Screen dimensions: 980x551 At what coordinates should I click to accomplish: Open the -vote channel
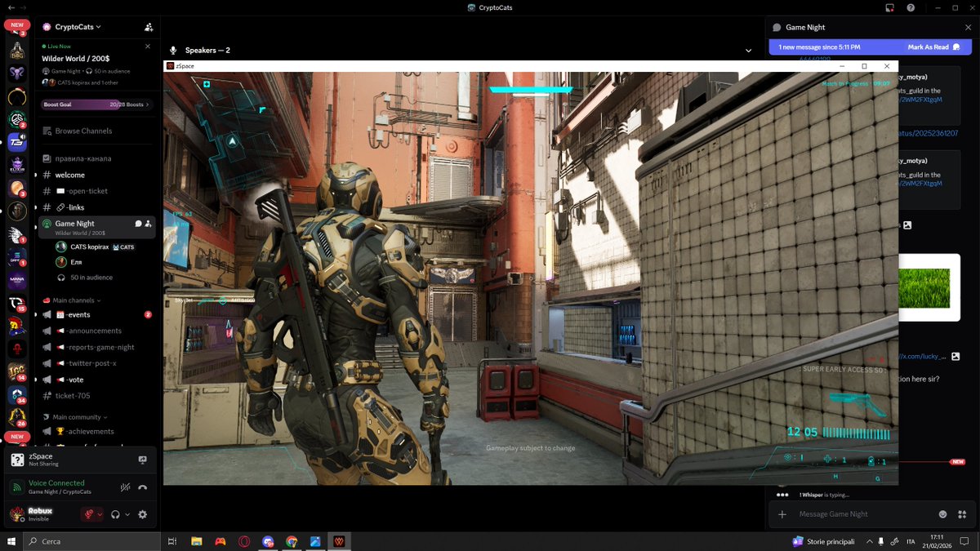coord(96,380)
